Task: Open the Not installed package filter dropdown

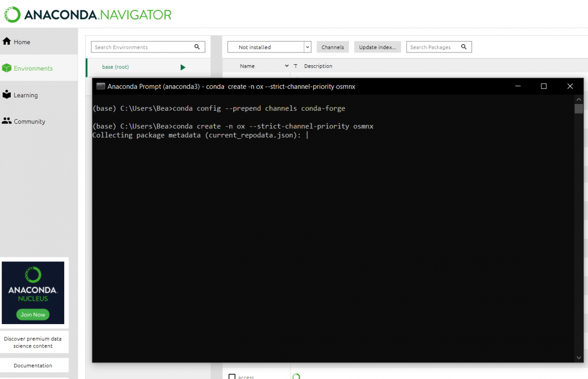Action: (x=307, y=47)
